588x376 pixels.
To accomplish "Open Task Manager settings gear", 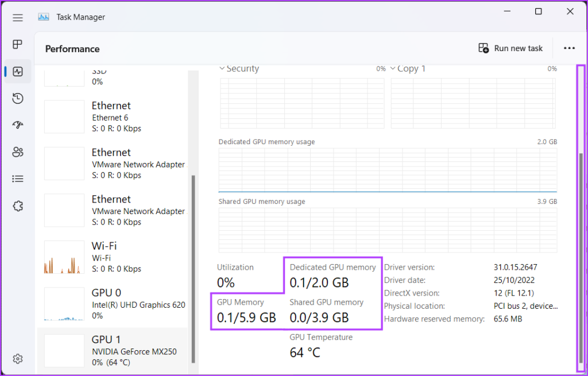I will 18,359.
